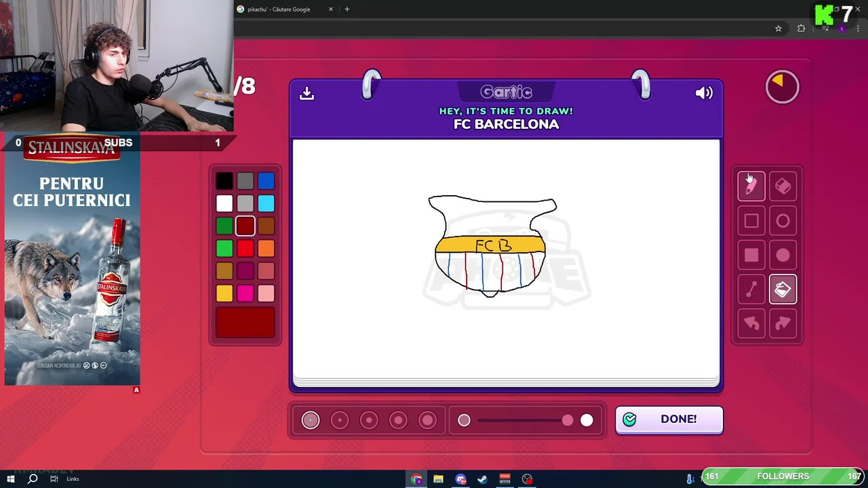The width and height of the screenshot is (868, 488).
Task: Pick the salmon color swatch
Action: pos(267,271)
